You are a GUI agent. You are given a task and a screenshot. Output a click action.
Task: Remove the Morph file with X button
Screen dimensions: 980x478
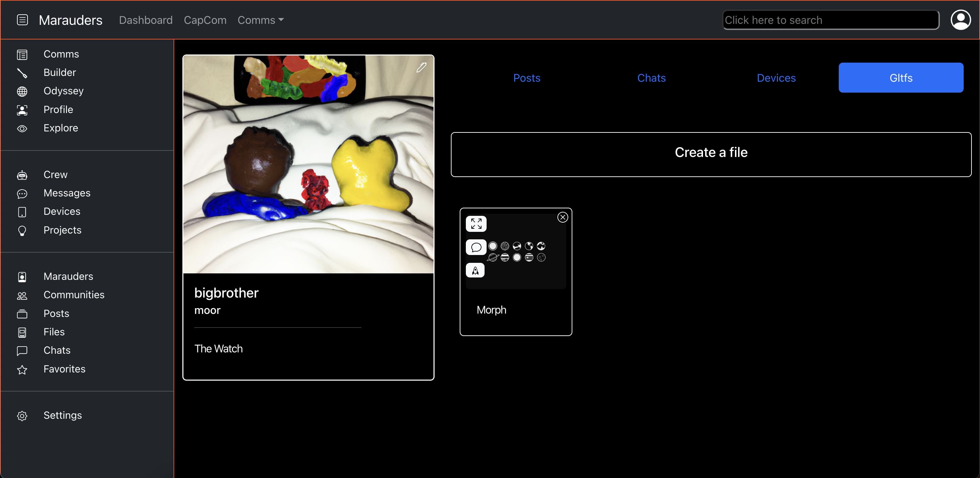pos(562,217)
